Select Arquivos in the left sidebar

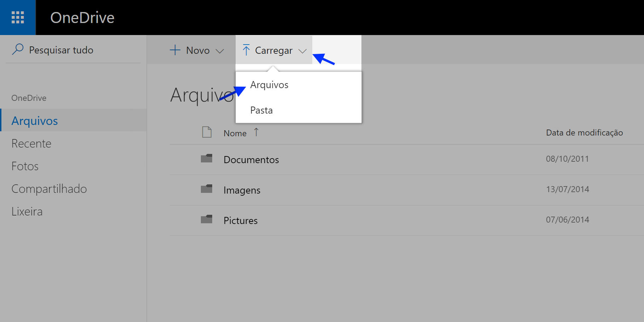click(x=73, y=121)
